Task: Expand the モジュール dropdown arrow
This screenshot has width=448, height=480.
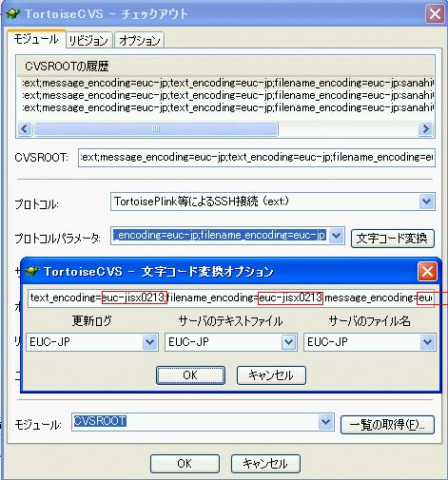Action: point(326,422)
